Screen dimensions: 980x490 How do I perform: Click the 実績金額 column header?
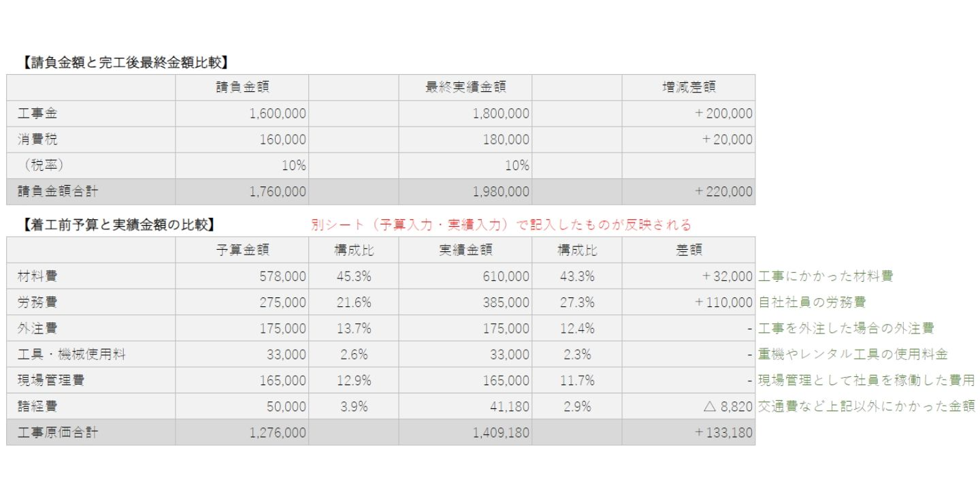click(465, 250)
